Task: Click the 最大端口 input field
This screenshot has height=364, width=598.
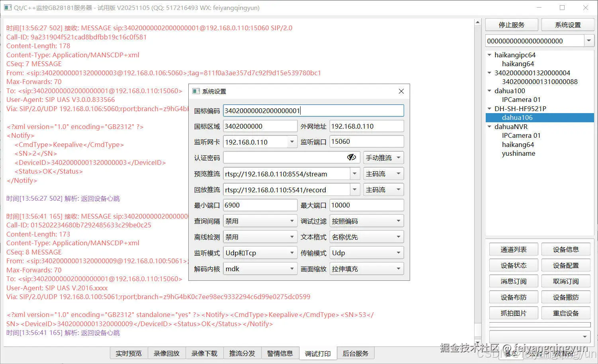Action: 367,205
